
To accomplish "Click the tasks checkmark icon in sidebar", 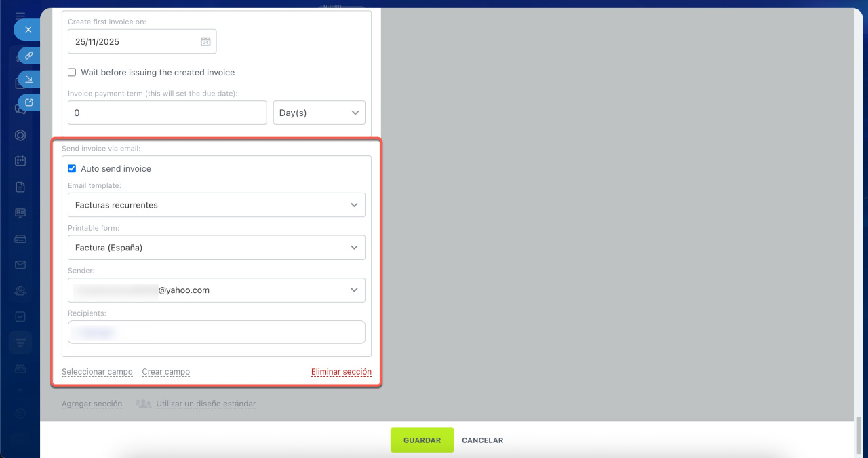I will 20,316.
